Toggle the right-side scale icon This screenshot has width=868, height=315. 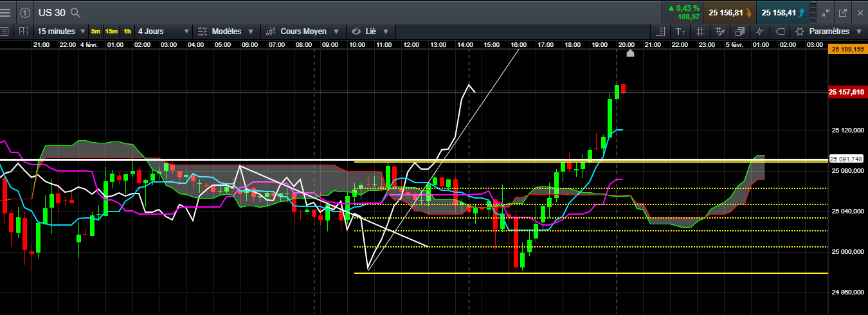point(660,32)
